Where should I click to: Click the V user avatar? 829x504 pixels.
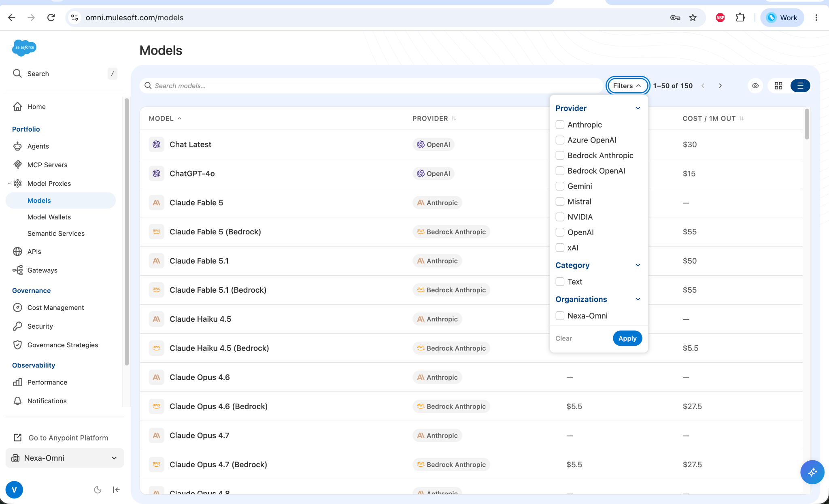(14, 490)
